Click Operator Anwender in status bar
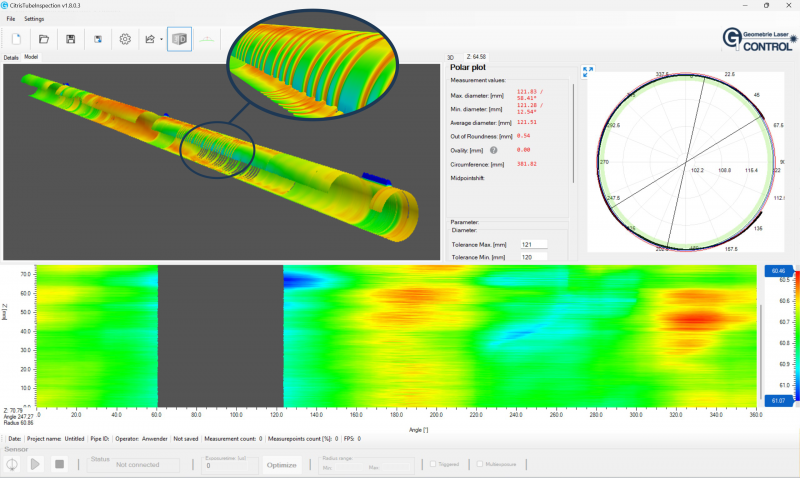The image size is (800, 478). pos(141,439)
